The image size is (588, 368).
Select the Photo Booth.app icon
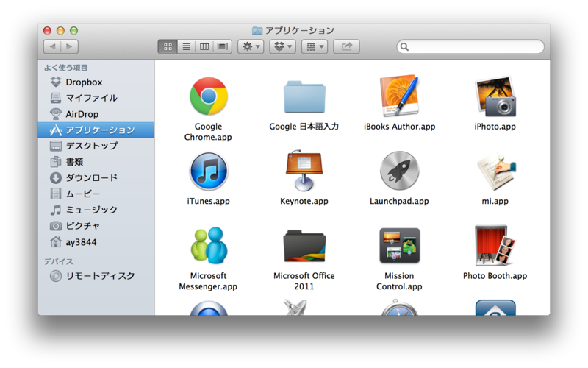pos(495,245)
